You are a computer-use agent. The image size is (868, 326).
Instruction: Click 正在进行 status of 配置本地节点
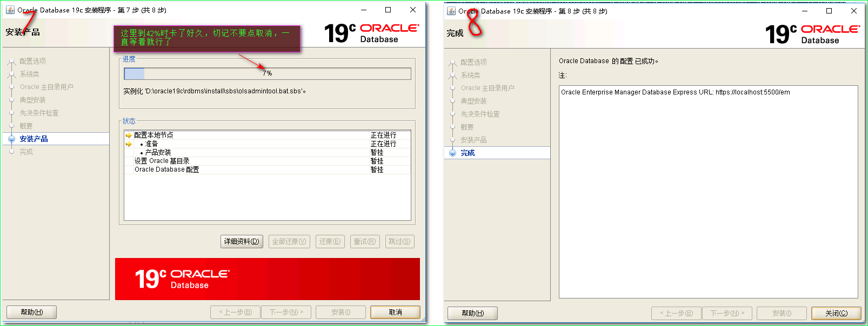(383, 135)
